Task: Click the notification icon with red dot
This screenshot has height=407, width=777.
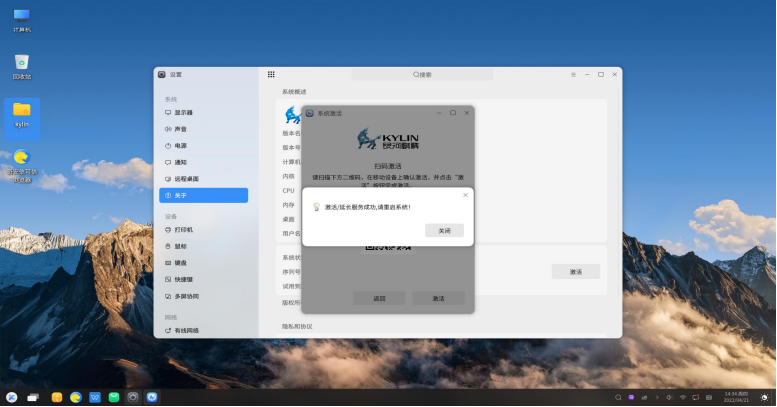Action: tap(696, 397)
